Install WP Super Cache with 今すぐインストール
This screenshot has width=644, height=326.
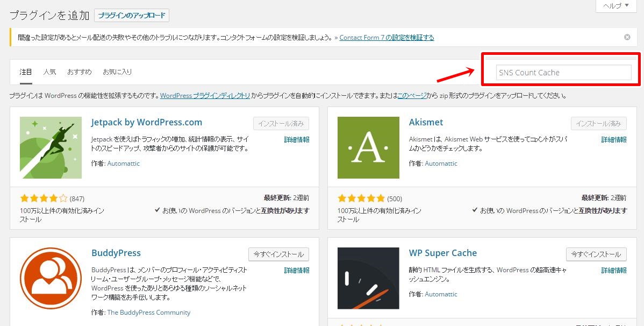pos(596,254)
